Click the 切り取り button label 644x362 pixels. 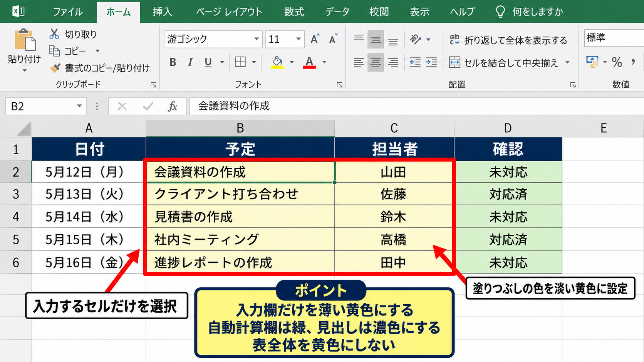(x=80, y=34)
